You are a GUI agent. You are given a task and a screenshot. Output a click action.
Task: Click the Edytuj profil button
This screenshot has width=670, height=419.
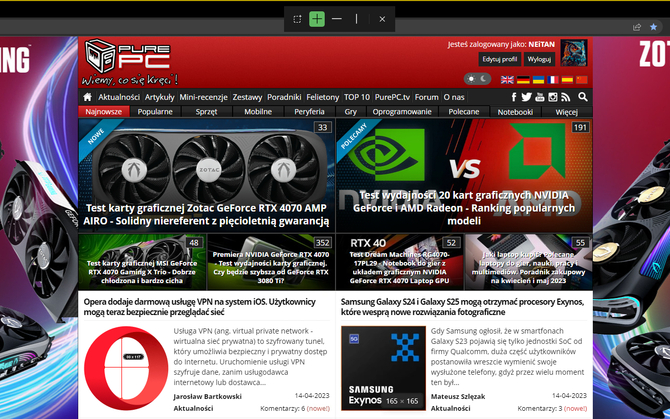click(x=500, y=59)
